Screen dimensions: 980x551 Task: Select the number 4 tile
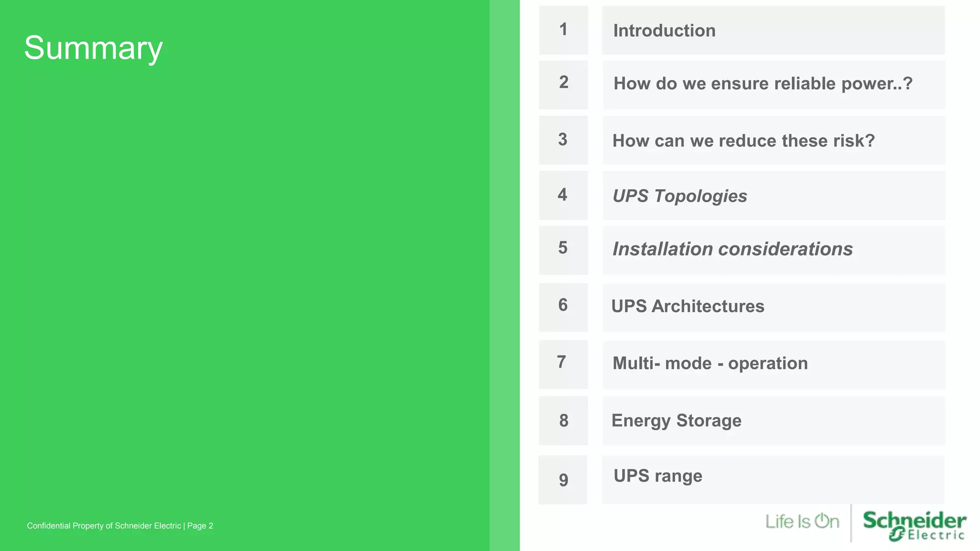click(x=563, y=195)
